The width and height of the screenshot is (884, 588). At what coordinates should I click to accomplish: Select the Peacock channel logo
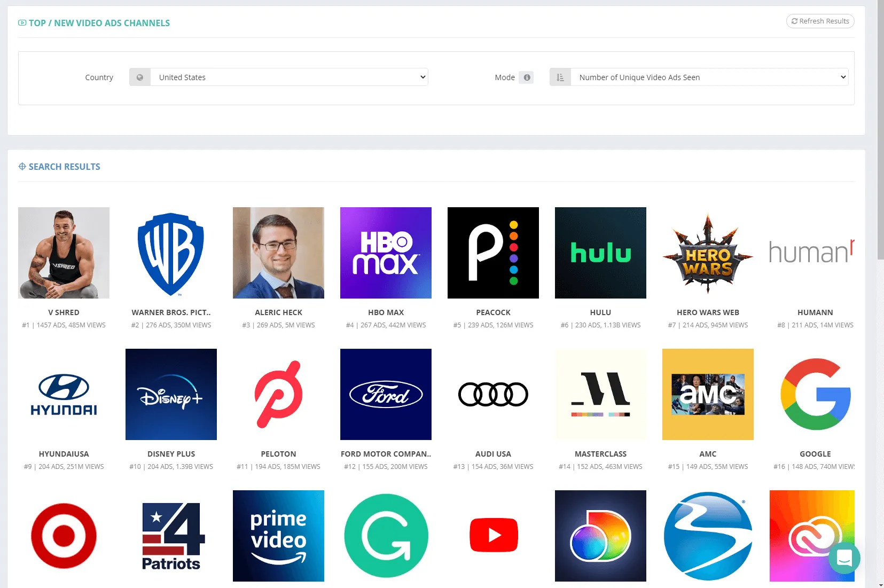click(493, 253)
